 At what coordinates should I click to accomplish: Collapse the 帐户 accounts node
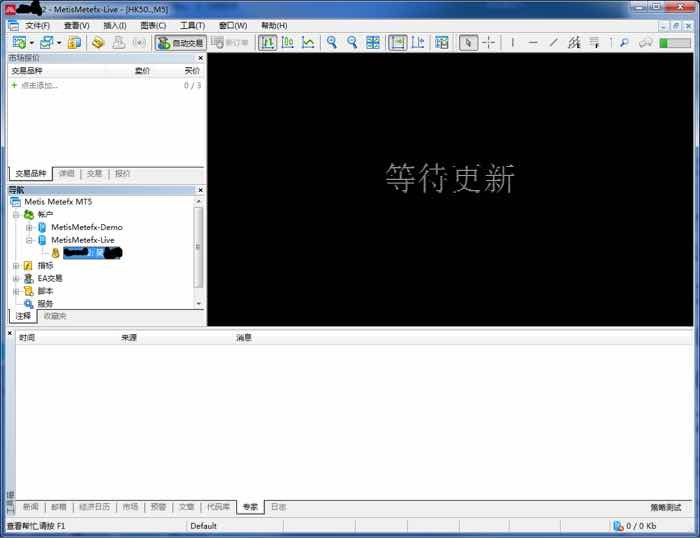(x=16, y=215)
